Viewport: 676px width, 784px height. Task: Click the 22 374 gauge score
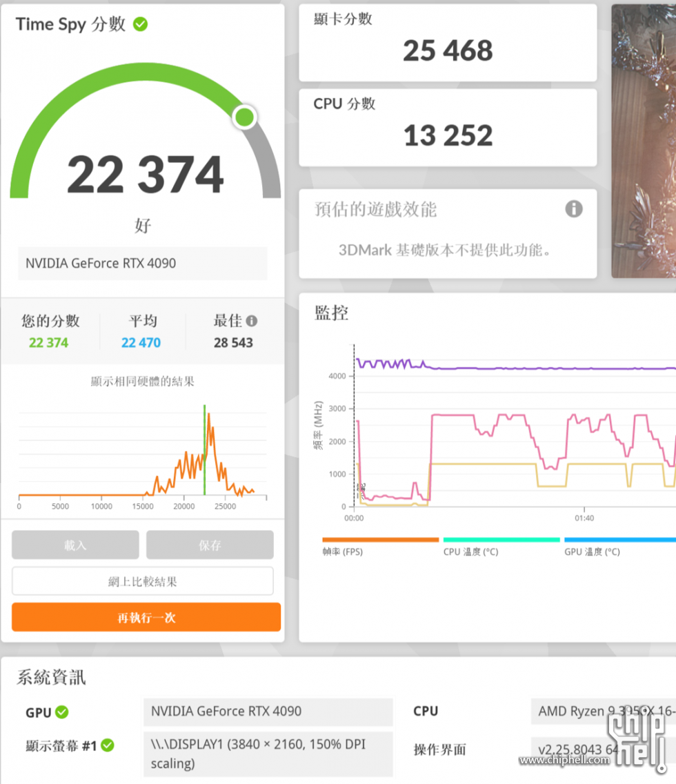tap(146, 174)
